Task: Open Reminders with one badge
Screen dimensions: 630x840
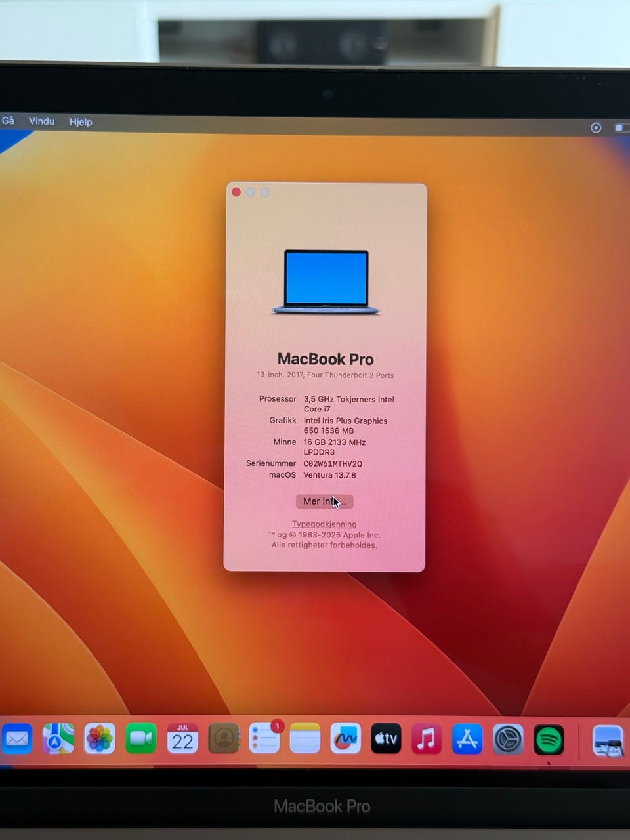Action: click(265, 738)
